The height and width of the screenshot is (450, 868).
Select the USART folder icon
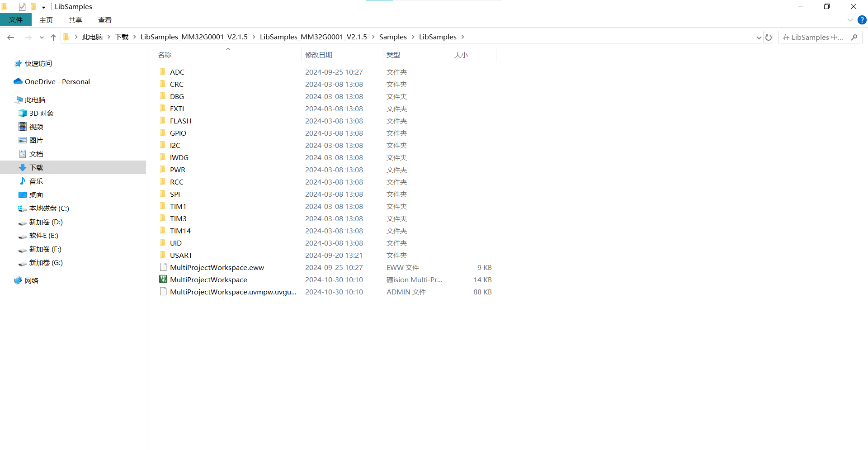[163, 255]
